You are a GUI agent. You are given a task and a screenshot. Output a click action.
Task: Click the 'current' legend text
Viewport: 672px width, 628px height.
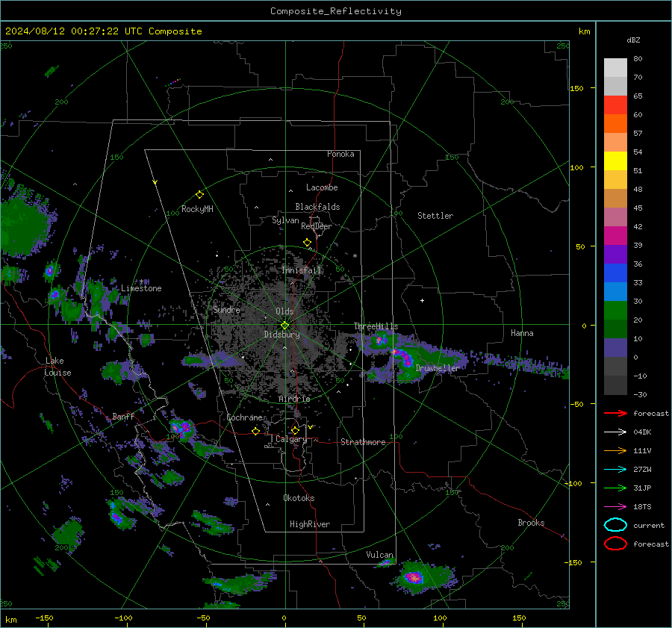click(x=649, y=525)
